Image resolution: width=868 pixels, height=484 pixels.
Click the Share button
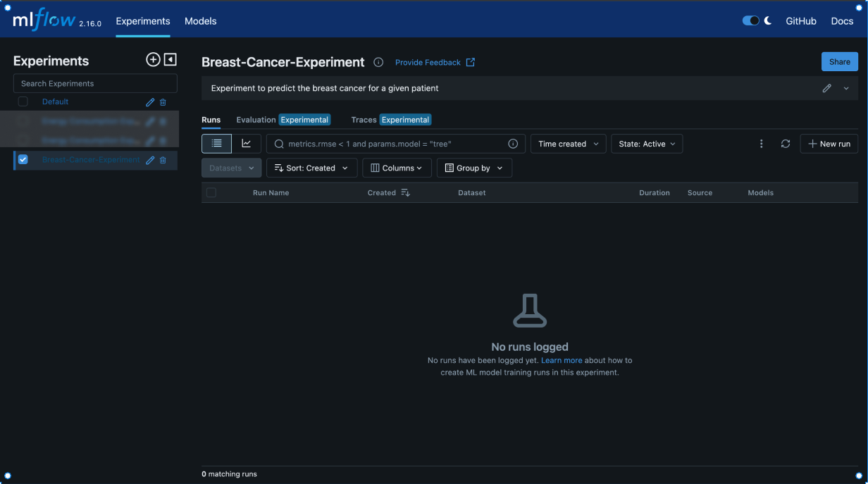839,62
